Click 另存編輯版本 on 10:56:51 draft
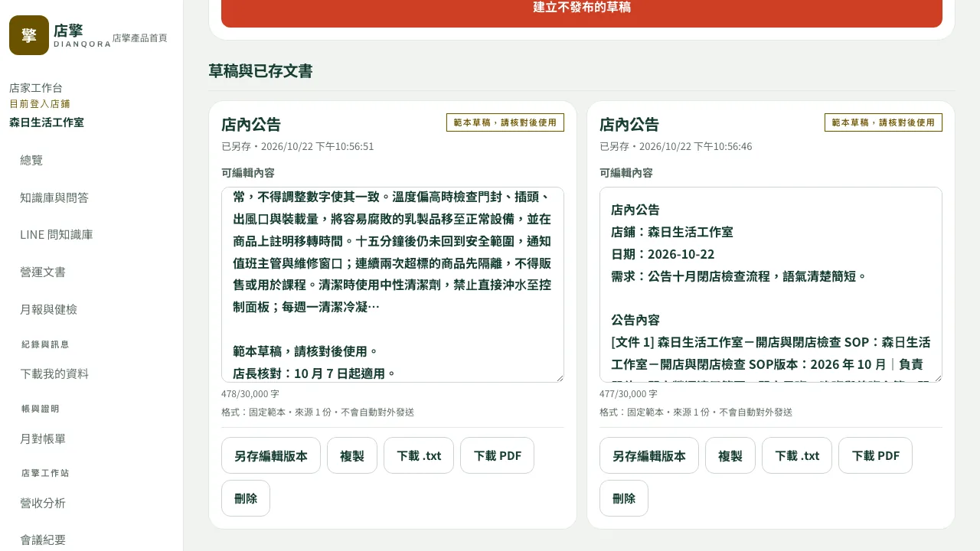Screen dimensions: 980x551 (x=271, y=455)
